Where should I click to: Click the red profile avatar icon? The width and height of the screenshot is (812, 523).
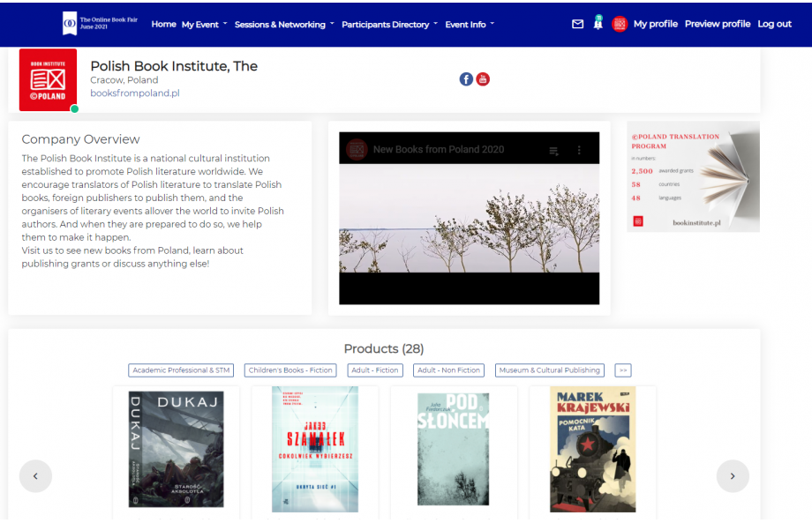pyautogui.click(x=620, y=25)
